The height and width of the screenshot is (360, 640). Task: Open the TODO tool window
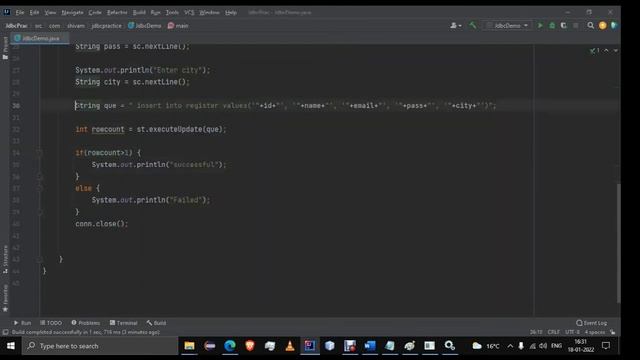point(51,323)
